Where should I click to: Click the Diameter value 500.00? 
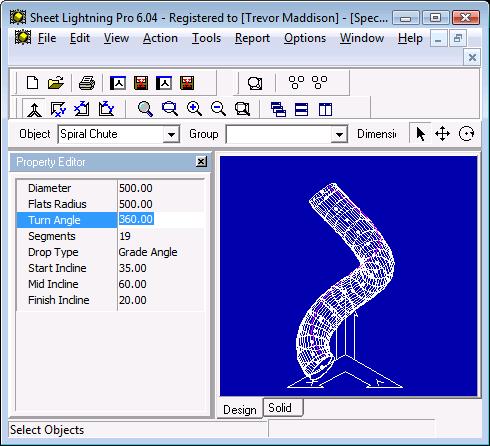tap(136, 188)
